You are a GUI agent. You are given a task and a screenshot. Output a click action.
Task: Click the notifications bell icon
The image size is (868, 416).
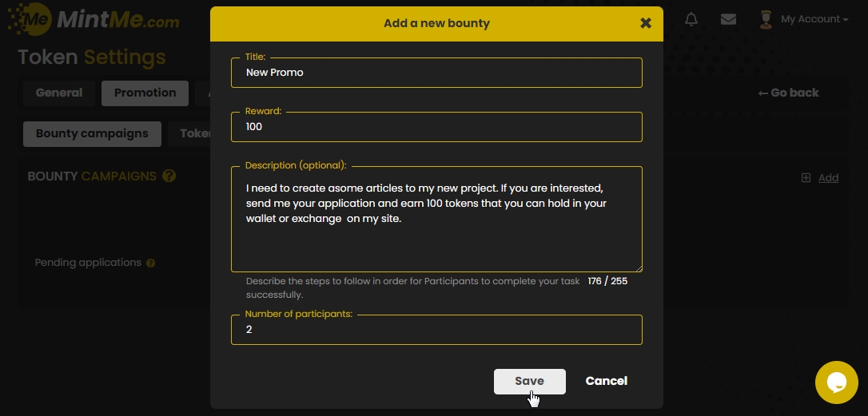coord(691,19)
